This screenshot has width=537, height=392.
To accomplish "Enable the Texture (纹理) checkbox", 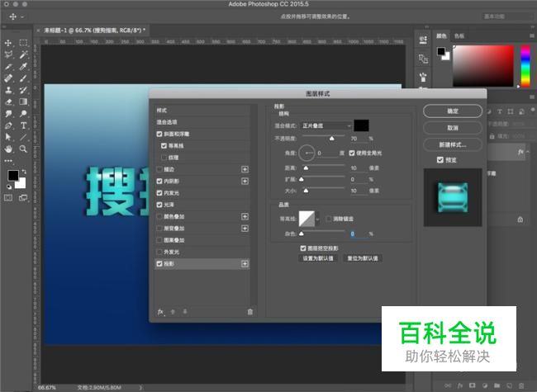I will pos(164,158).
